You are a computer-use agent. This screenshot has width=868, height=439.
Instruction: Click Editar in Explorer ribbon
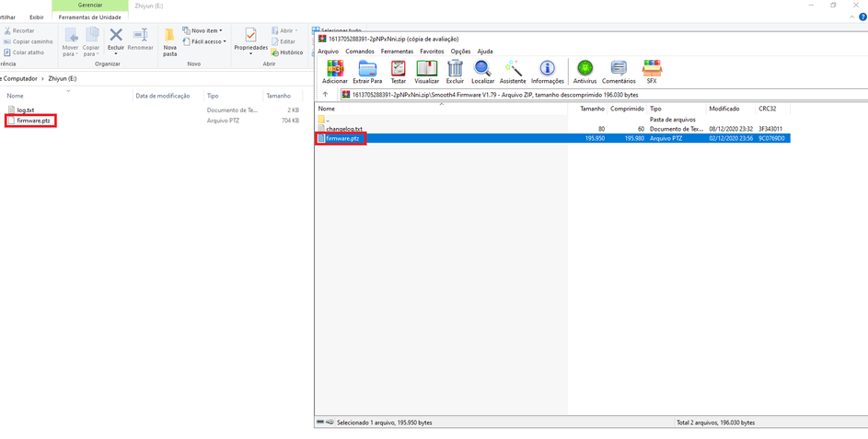click(x=284, y=41)
